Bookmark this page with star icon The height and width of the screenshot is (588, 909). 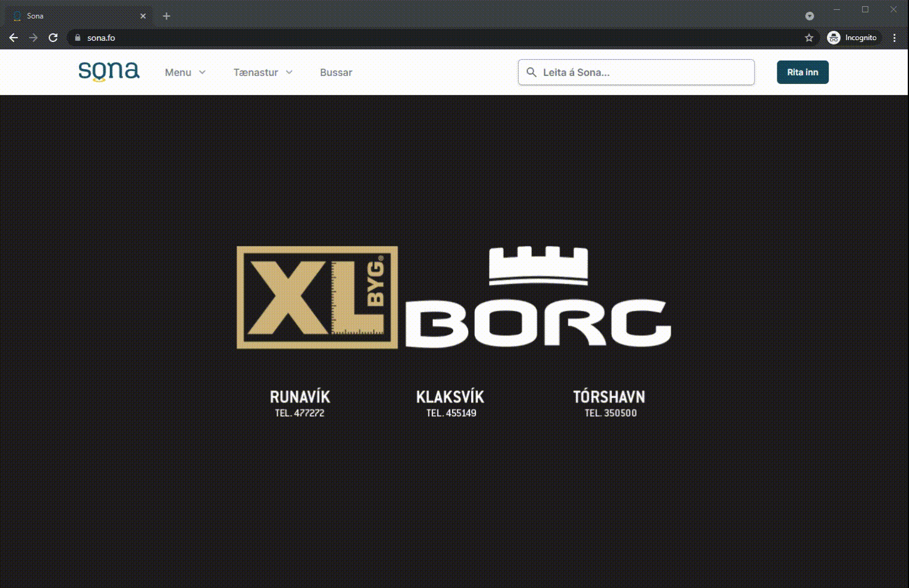click(809, 38)
